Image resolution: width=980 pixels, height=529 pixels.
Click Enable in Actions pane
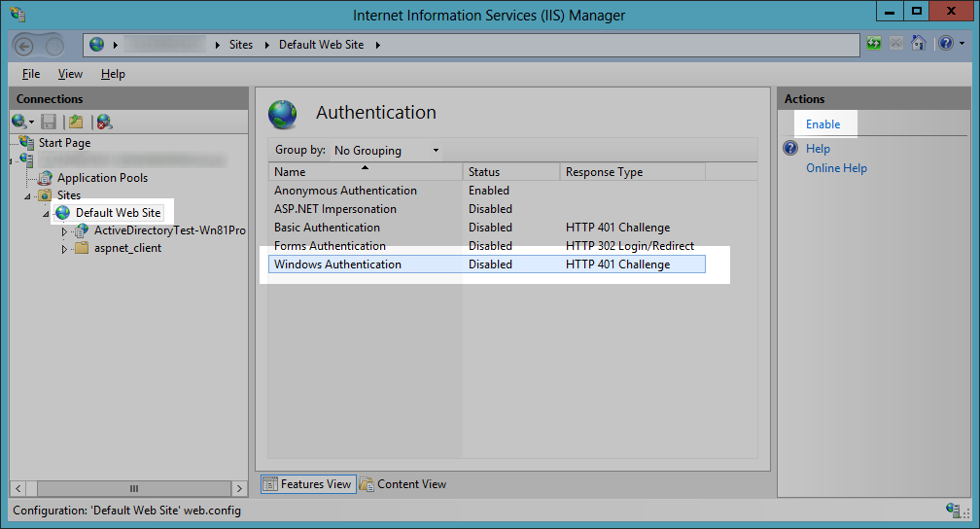(x=822, y=123)
